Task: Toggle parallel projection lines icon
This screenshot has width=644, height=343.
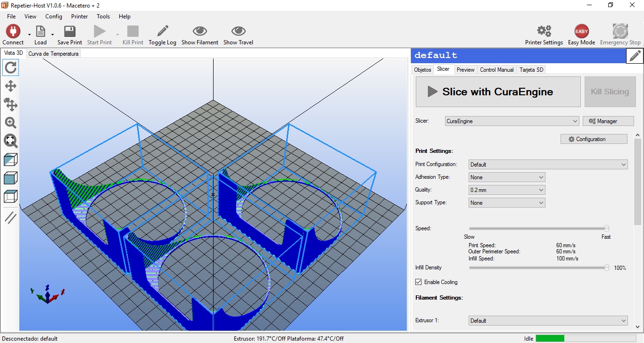Action: pyautogui.click(x=10, y=218)
